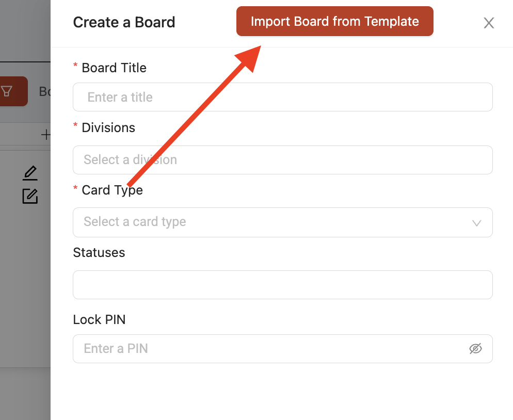Select the partially hidden Bo tab
Image resolution: width=513 pixels, height=420 pixels.
click(x=45, y=92)
